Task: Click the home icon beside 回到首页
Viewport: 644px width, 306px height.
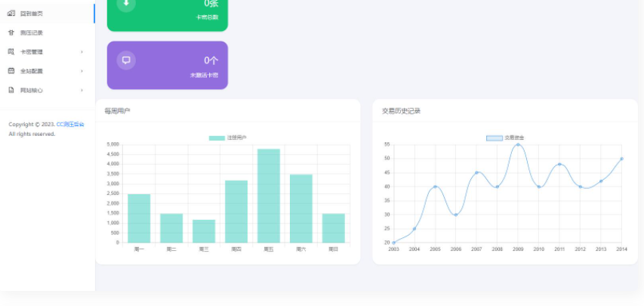Action: pyautogui.click(x=11, y=14)
